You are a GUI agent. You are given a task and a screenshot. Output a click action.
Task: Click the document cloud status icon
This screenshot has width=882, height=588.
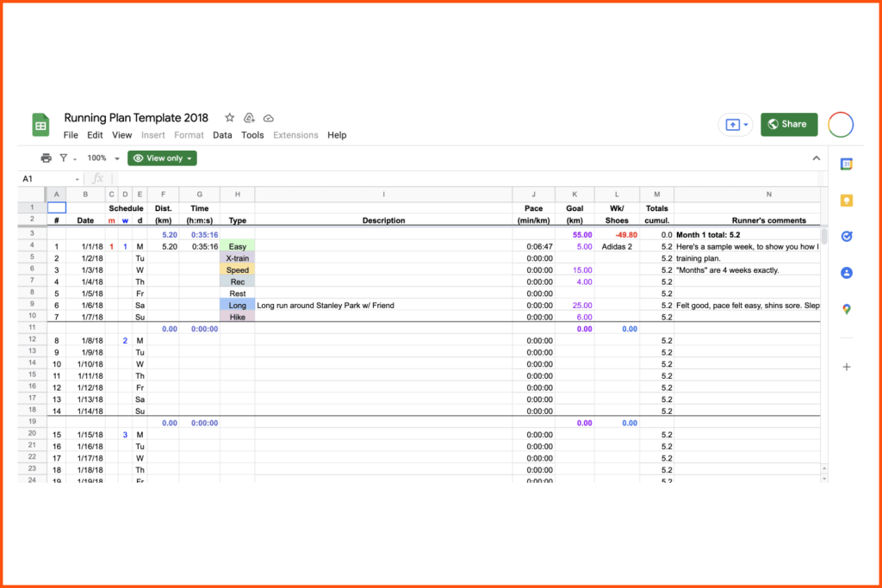tap(268, 117)
